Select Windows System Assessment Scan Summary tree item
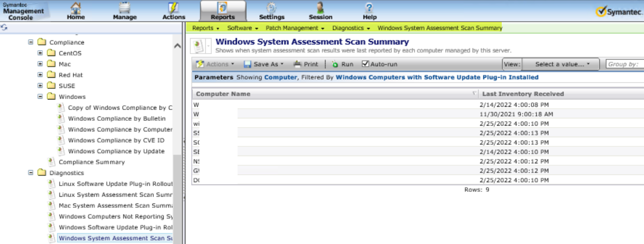This screenshot has width=644, height=244. tap(115, 238)
